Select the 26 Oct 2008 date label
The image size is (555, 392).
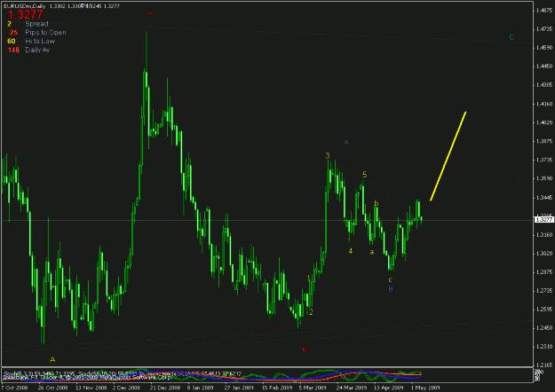pyautogui.click(x=52, y=388)
